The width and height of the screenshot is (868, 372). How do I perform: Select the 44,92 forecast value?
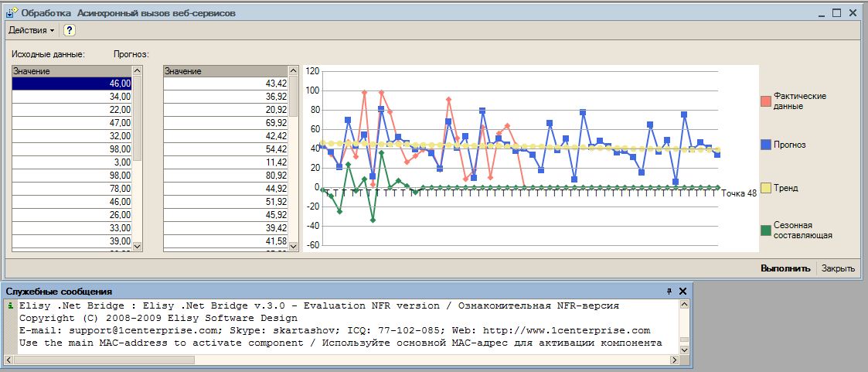pyautogui.click(x=226, y=189)
